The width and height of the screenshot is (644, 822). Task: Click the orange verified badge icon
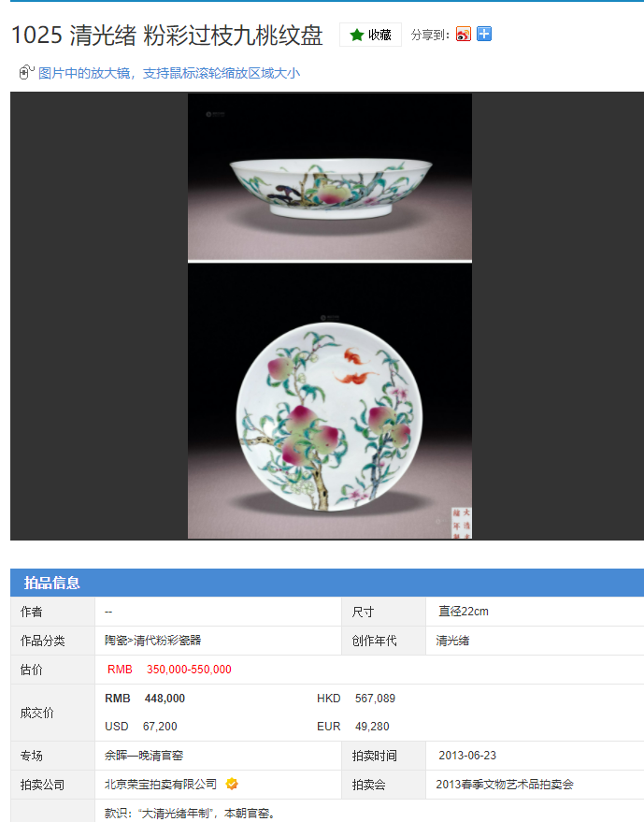pyautogui.click(x=232, y=784)
